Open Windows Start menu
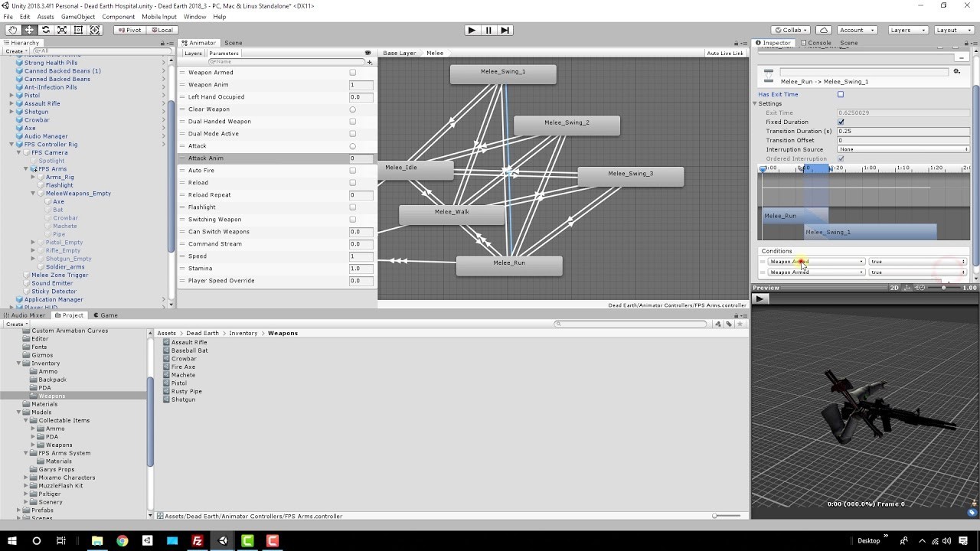The width and height of the screenshot is (980, 551). pyautogui.click(x=12, y=540)
